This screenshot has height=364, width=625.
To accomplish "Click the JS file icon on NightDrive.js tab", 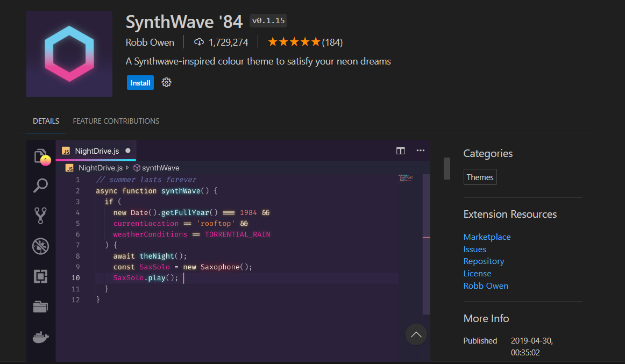I will point(66,151).
